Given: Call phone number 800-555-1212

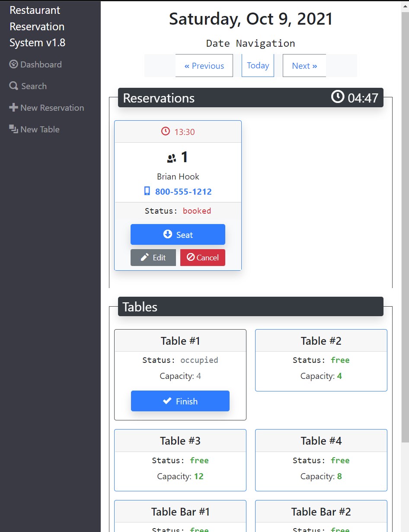Looking at the screenshot, I should coord(183,192).
